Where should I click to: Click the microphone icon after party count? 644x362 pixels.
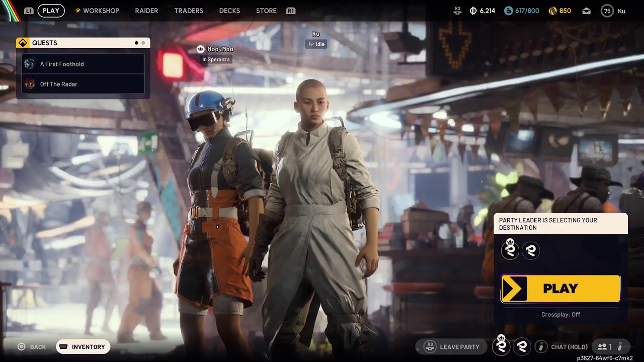point(620,346)
